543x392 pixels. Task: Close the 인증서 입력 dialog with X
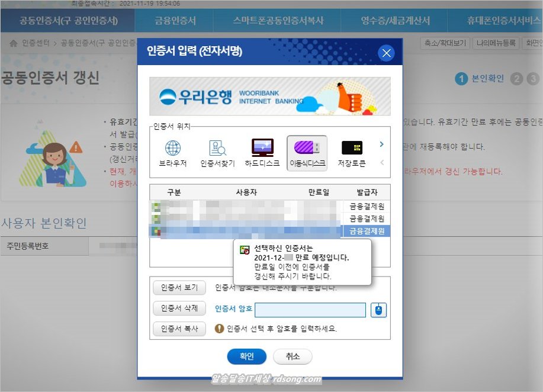[x=386, y=53]
